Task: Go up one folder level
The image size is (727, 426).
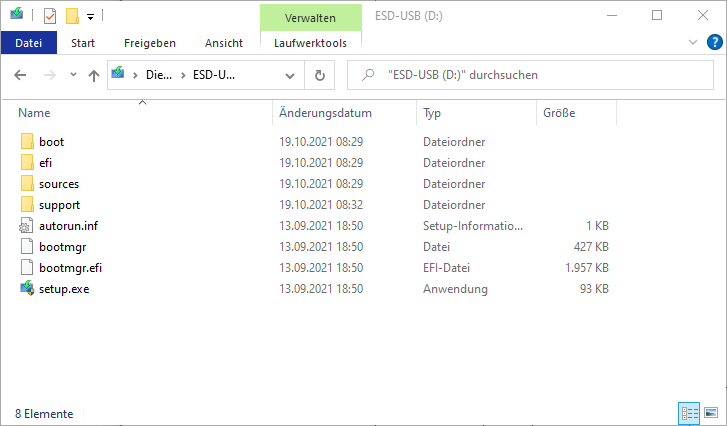Action: 94,75
